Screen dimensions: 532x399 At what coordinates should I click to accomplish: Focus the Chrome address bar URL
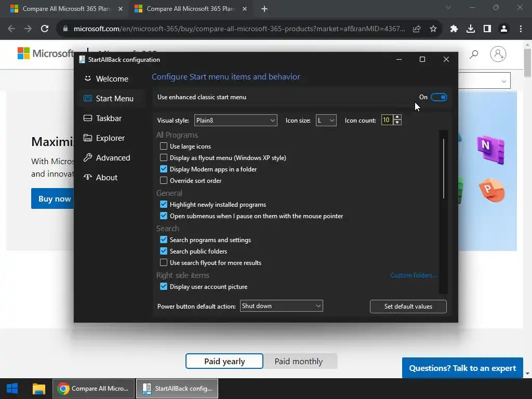tap(239, 29)
